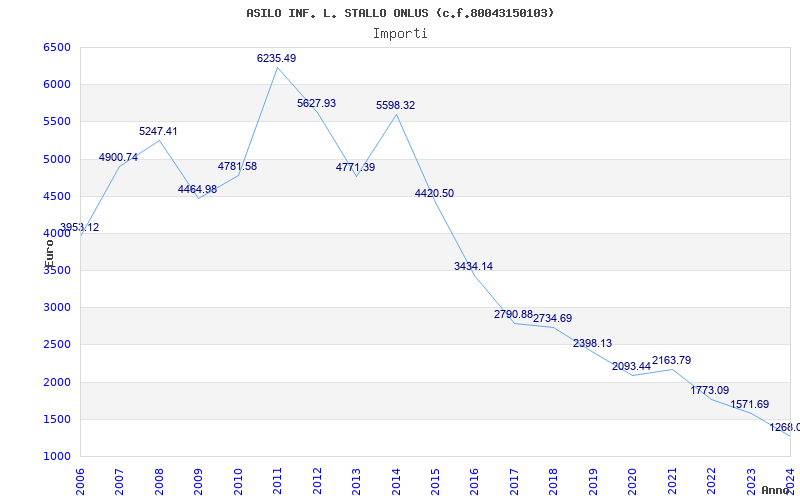The width and height of the screenshot is (800, 500).
Task: Click the x-axis year 2011
Action: click(x=278, y=481)
